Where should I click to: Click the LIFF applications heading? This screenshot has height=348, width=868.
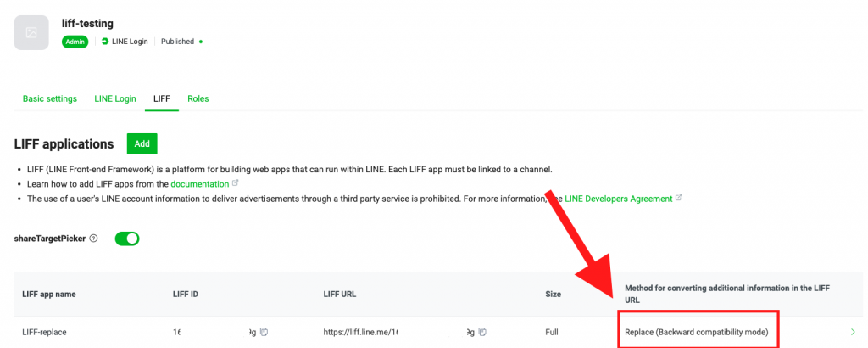64,144
